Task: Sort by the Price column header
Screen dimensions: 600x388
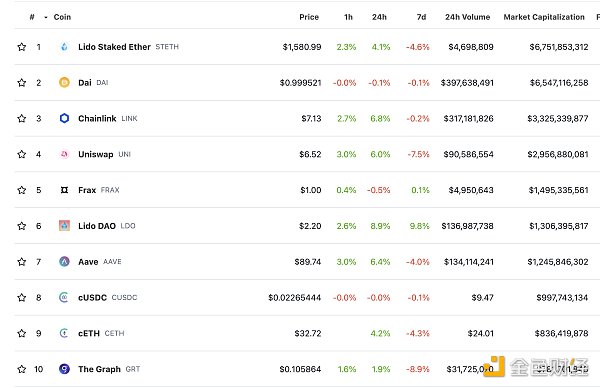Action: tap(309, 17)
